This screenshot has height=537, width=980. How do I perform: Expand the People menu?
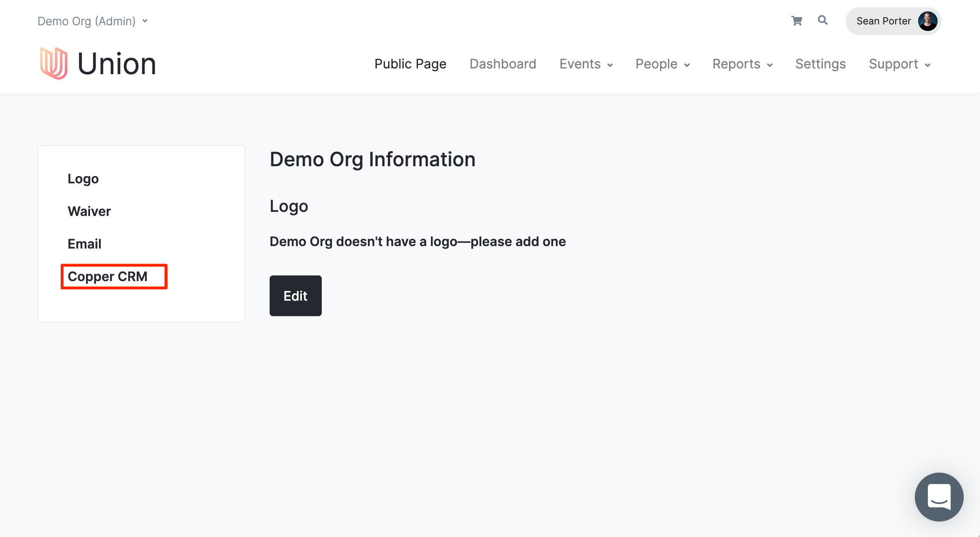[x=663, y=64]
